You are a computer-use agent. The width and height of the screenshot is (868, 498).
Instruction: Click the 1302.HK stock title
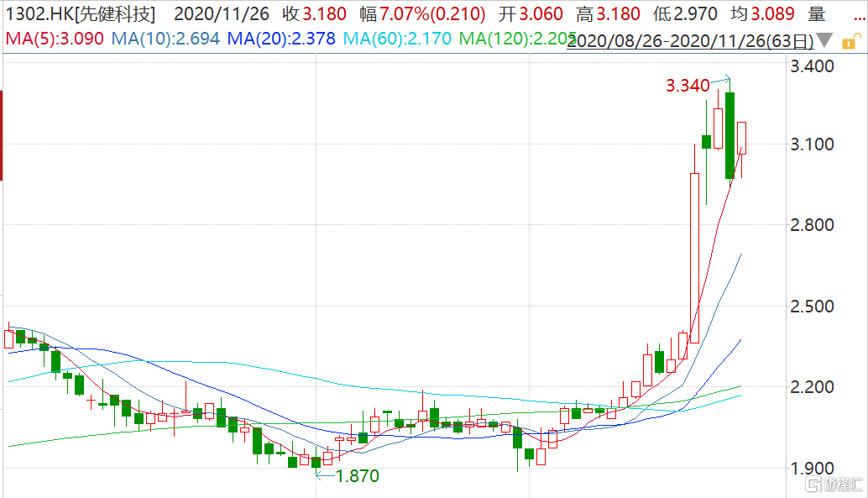tap(81, 14)
